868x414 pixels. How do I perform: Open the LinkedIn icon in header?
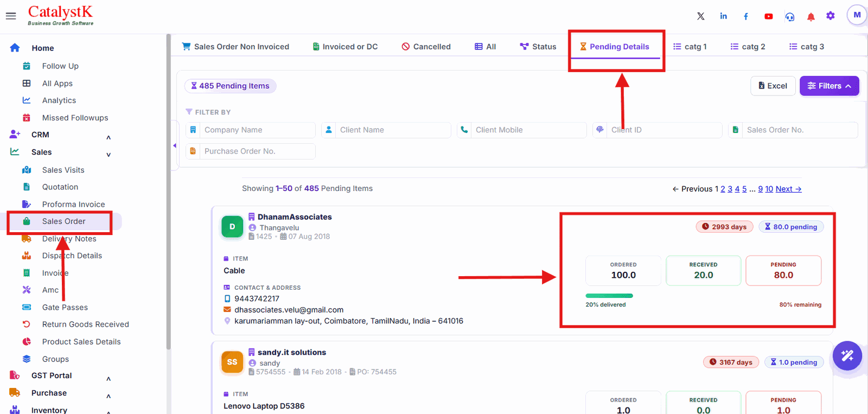coord(723,16)
